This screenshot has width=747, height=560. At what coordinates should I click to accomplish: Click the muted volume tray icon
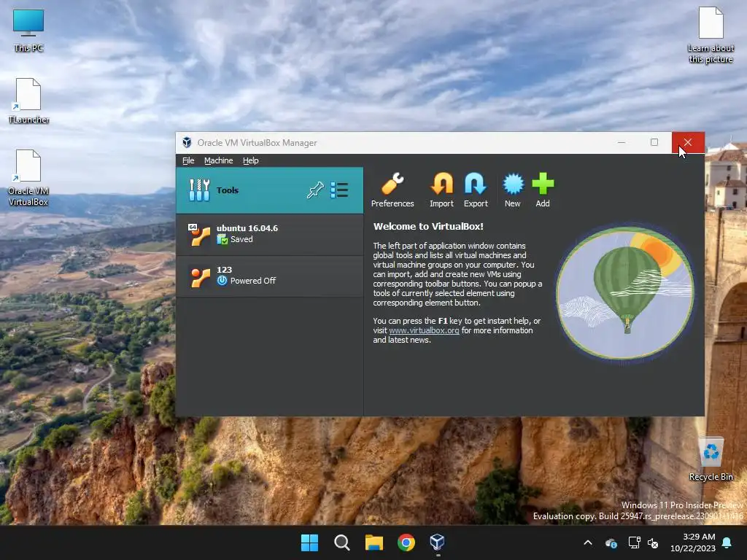click(653, 542)
